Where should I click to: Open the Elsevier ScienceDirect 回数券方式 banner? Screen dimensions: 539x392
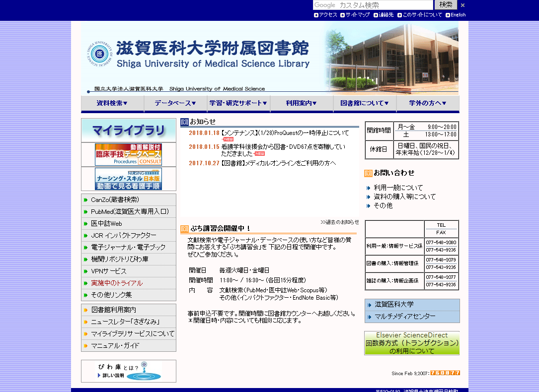click(x=412, y=343)
